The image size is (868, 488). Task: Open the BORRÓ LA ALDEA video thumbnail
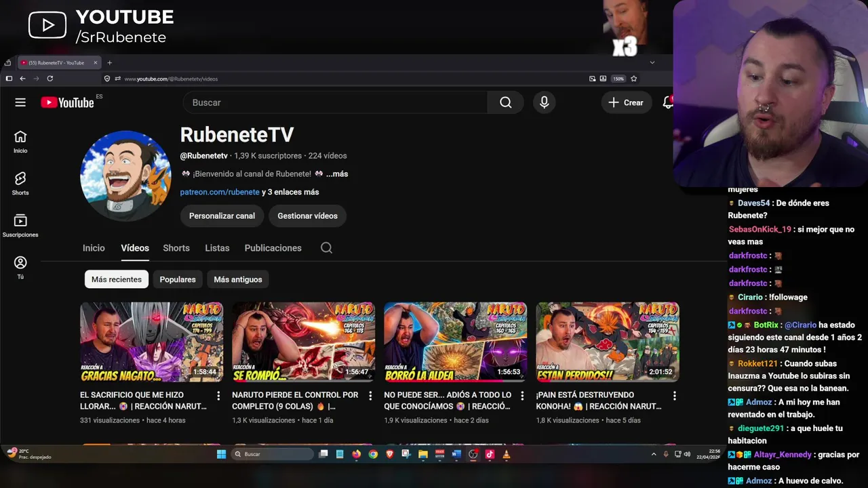455,342
